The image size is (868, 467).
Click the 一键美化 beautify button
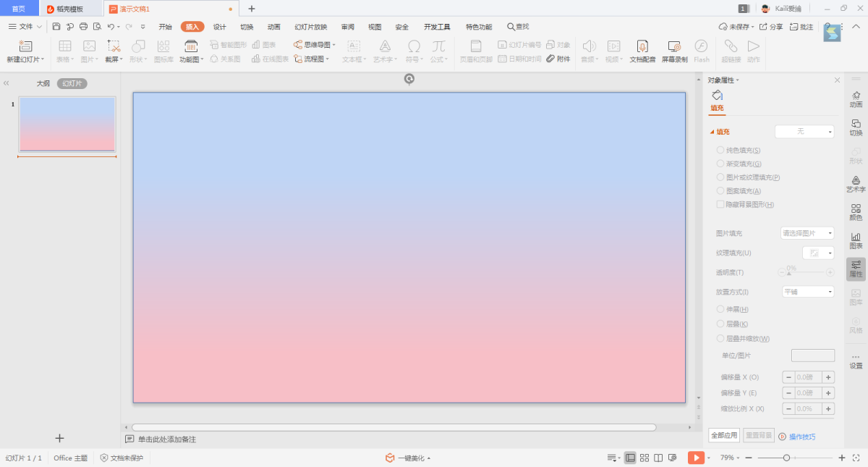pos(408,458)
